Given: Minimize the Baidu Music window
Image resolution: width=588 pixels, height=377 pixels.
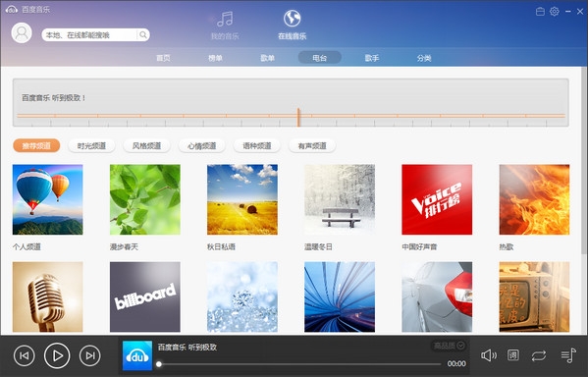Looking at the screenshot, I should [568, 11].
